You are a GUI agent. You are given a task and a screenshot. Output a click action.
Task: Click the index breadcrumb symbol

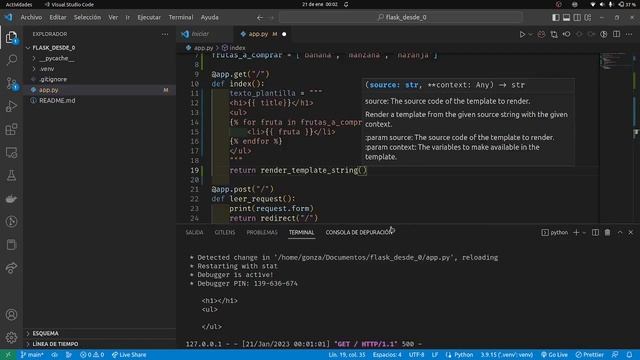[x=233, y=48]
